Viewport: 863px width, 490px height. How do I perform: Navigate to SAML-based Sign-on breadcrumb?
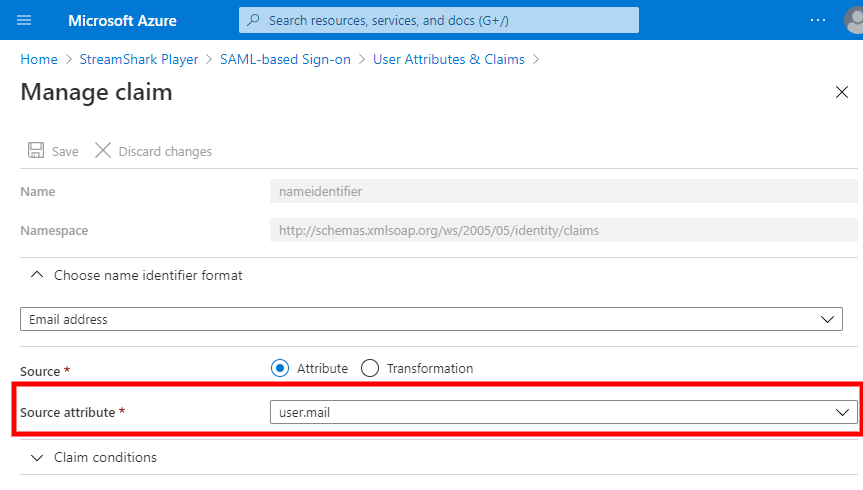click(x=285, y=59)
